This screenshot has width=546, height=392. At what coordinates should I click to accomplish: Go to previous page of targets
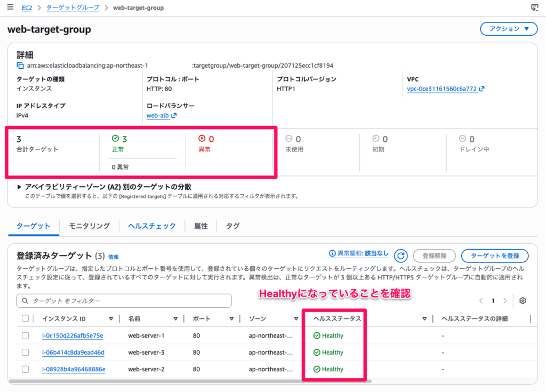[x=481, y=301]
